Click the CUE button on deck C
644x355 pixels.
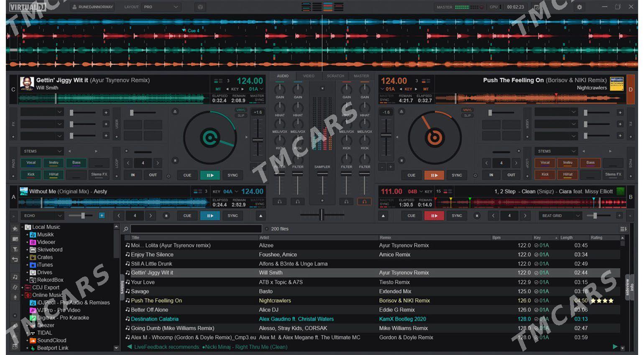[187, 175]
